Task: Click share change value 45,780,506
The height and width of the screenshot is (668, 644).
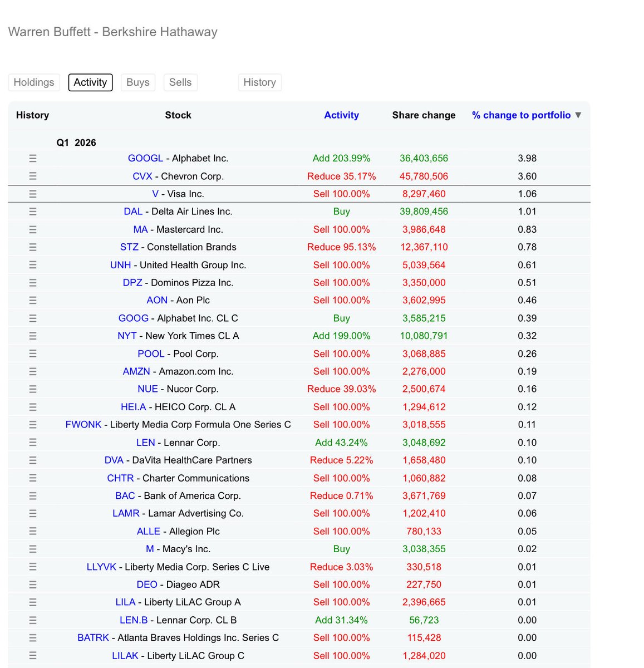Action: tap(424, 176)
